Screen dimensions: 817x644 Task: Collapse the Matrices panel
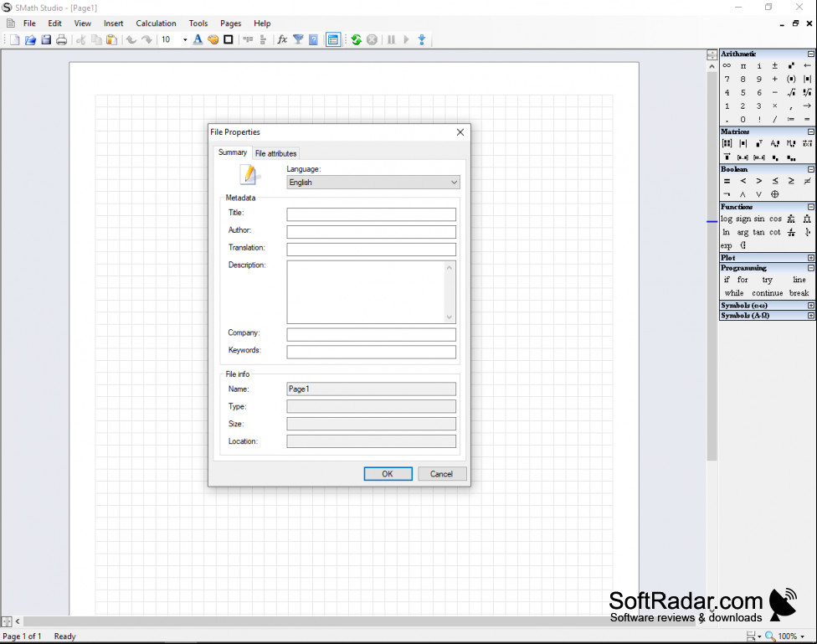pyautogui.click(x=811, y=132)
